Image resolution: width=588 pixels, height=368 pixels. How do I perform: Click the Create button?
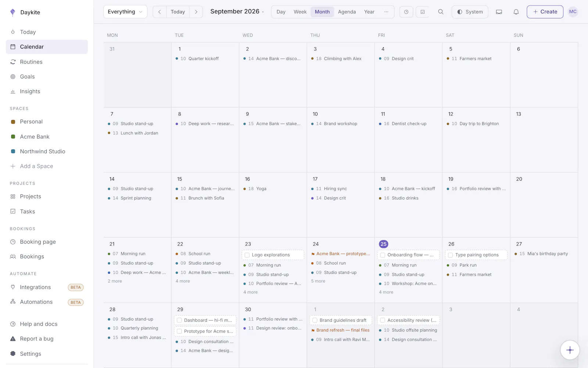click(x=545, y=12)
